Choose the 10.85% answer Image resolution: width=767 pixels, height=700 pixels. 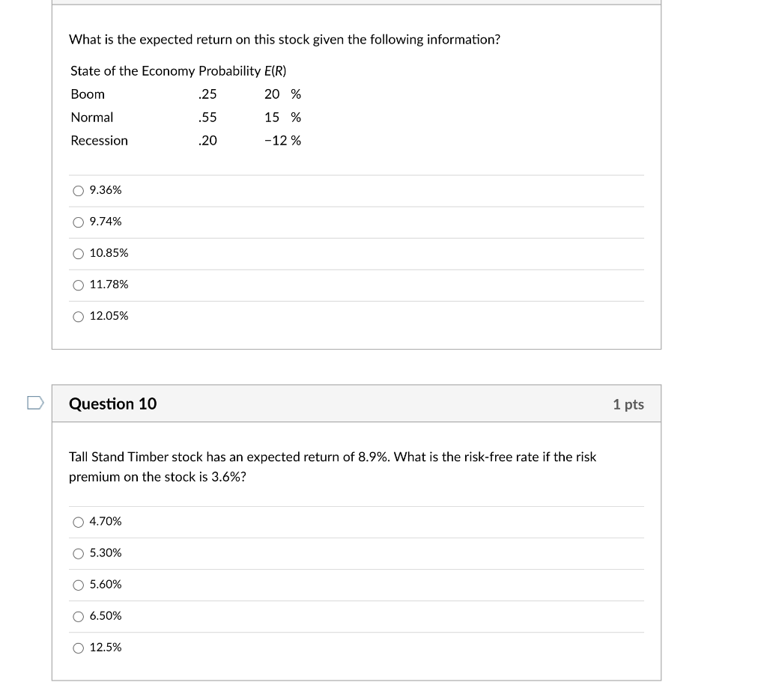pos(78,253)
